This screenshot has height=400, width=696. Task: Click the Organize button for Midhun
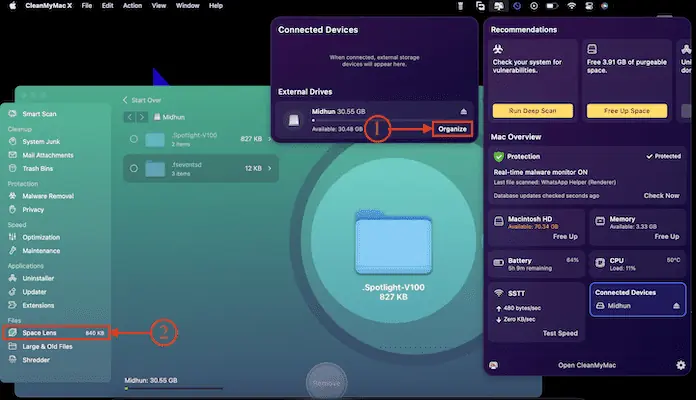(452, 129)
